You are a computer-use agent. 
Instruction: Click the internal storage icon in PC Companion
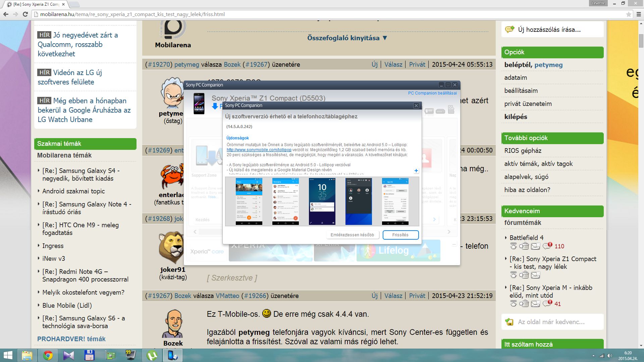[x=440, y=111]
